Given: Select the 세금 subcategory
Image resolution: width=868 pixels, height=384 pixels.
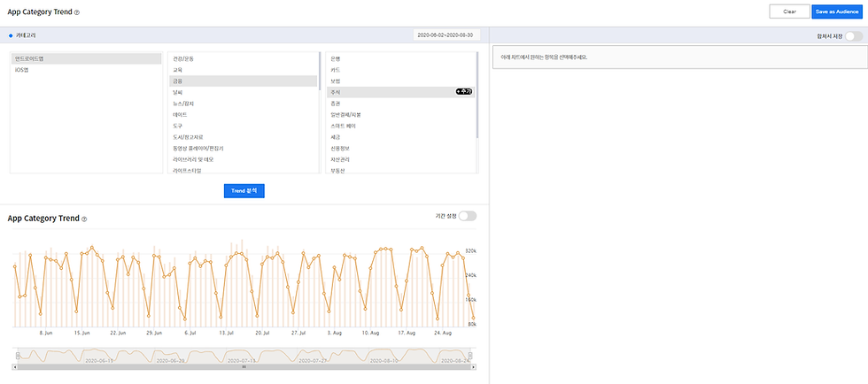Looking at the screenshot, I should (400, 136).
